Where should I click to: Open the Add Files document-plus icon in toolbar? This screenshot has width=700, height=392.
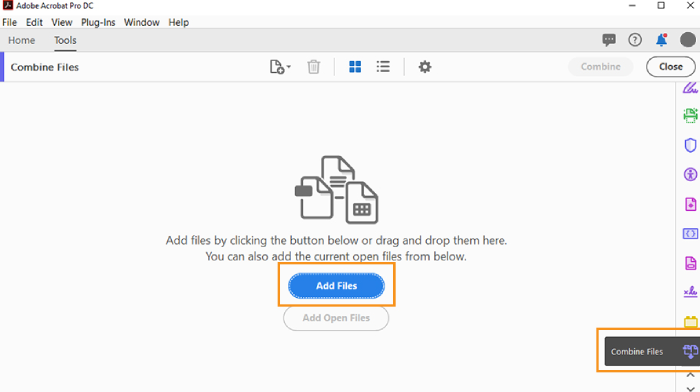point(277,67)
